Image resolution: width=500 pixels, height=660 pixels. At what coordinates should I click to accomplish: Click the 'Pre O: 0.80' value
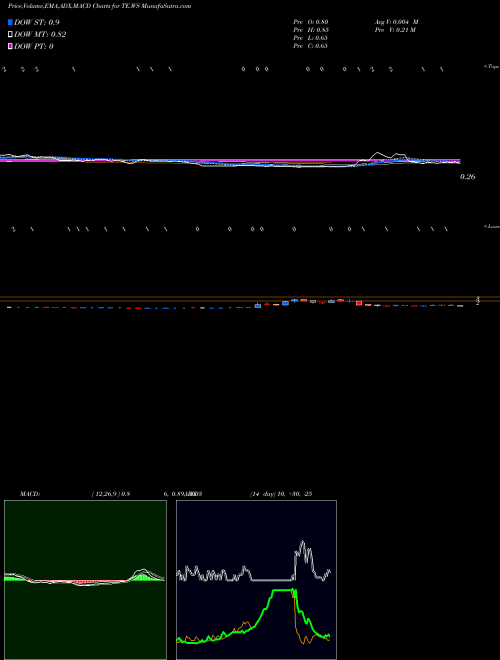pyautogui.click(x=311, y=21)
